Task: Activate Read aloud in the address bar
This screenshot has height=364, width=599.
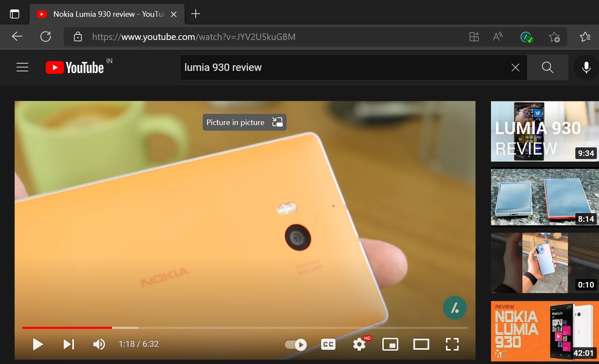Action: tap(498, 37)
